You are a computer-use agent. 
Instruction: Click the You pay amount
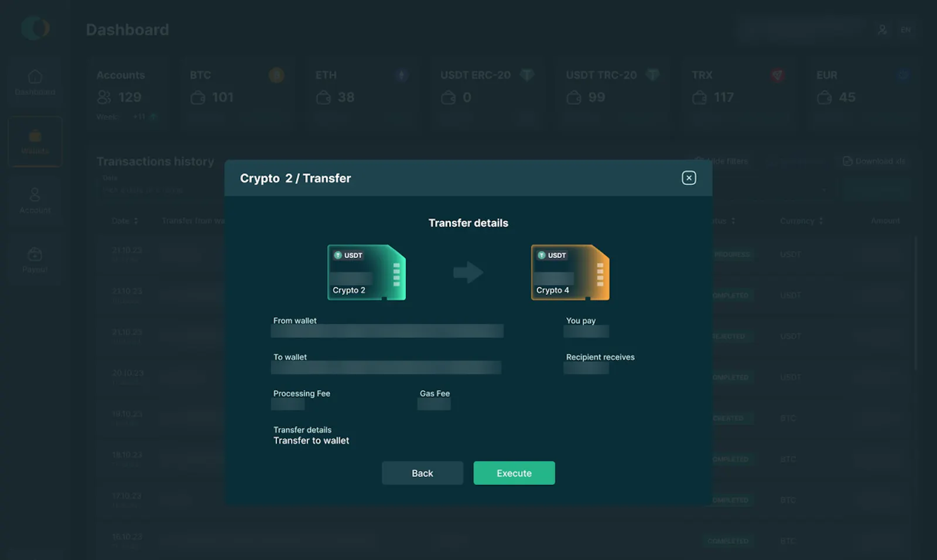[x=586, y=331]
